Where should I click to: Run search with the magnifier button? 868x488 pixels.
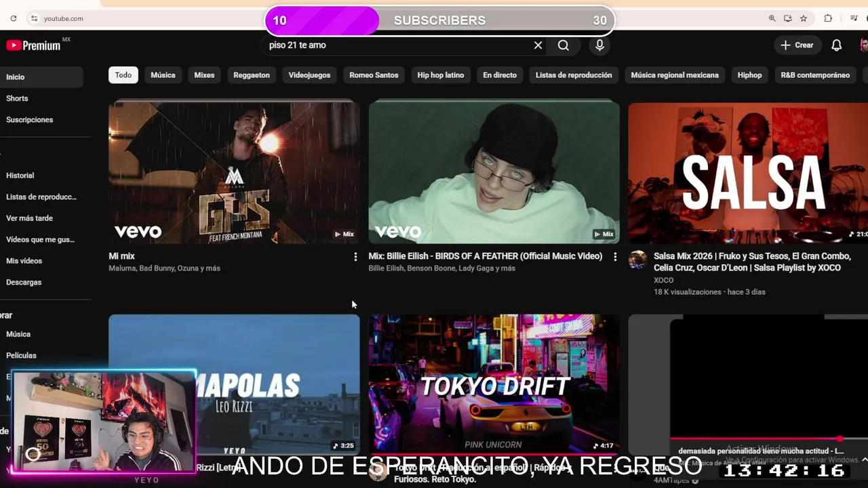(x=564, y=45)
